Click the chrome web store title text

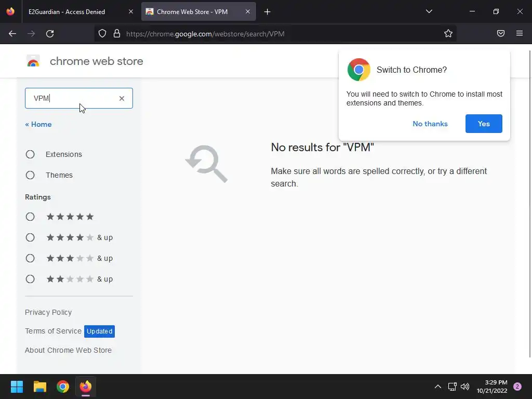[x=96, y=61]
